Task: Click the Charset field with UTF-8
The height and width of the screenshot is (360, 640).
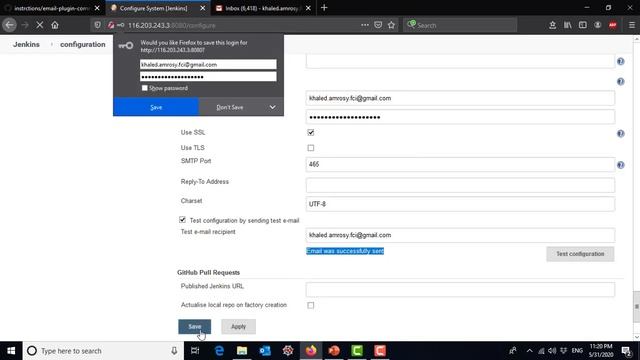Action: [x=460, y=204]
